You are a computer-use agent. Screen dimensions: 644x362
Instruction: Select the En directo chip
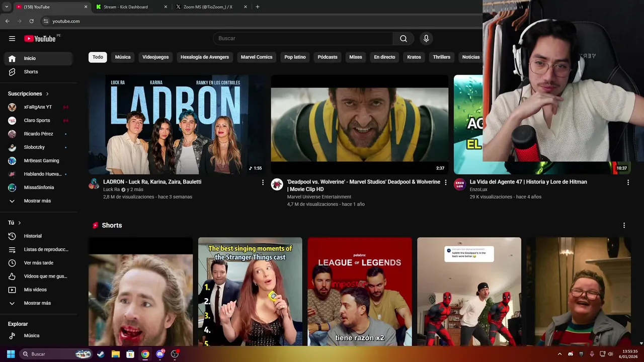tap(384, 57)
